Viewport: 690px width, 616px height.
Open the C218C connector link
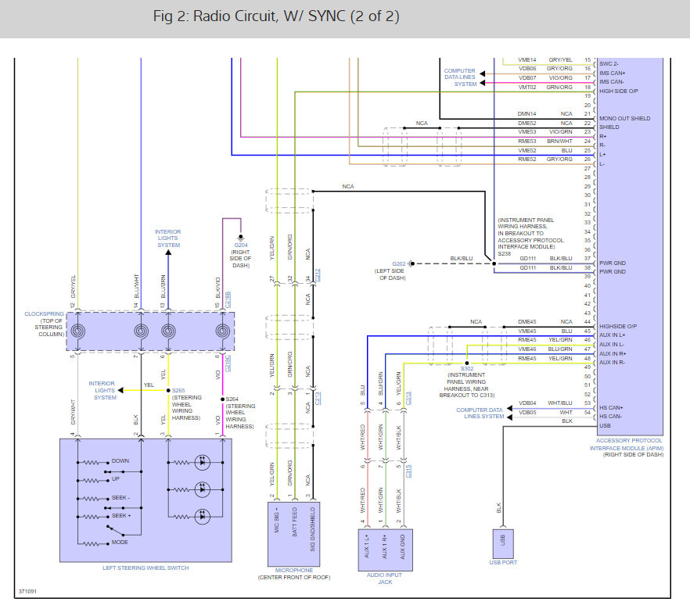pyautogui.click(x=228, y=364)
